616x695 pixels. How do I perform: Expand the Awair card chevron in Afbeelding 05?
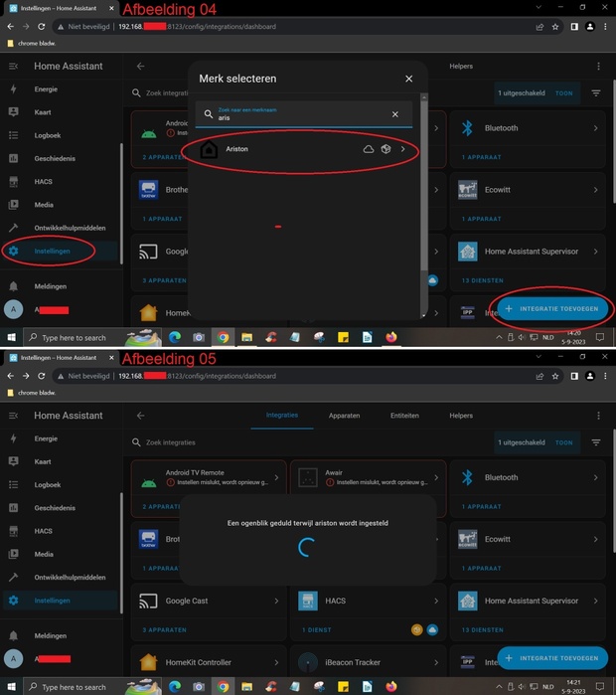coord(436,477)
